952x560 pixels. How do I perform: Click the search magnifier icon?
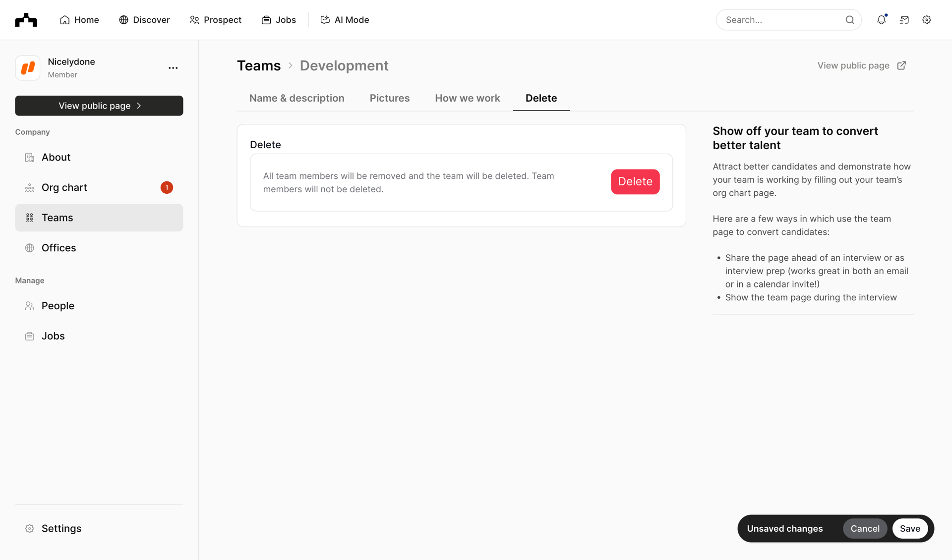(850, 20)
